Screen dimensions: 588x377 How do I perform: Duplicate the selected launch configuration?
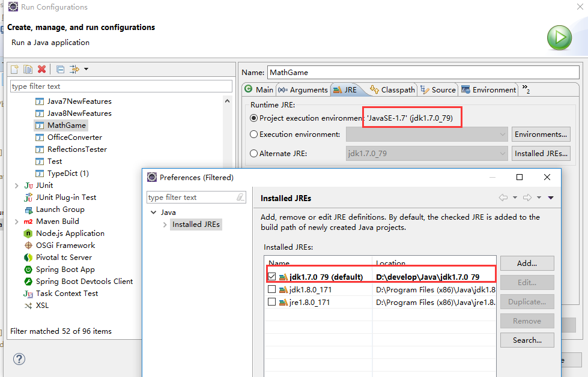pyautogui.click(x=28, y=69)
